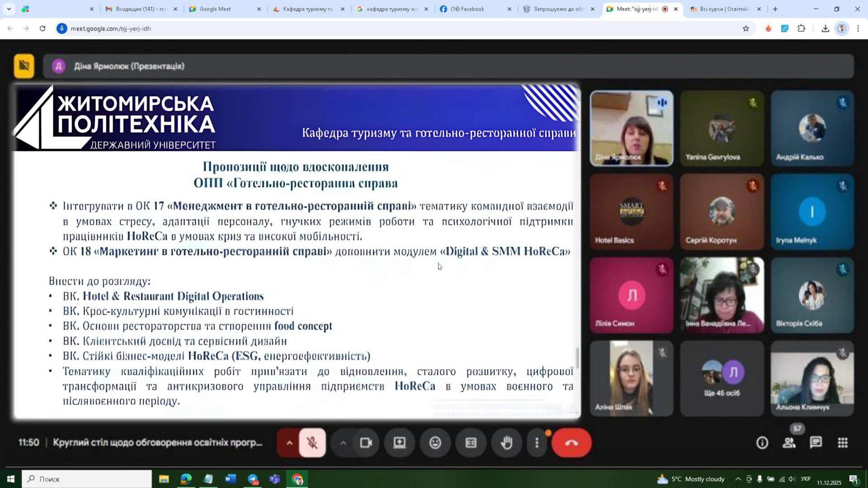
Task: Click the system volume icon in tray
Action: coord(792,479)
